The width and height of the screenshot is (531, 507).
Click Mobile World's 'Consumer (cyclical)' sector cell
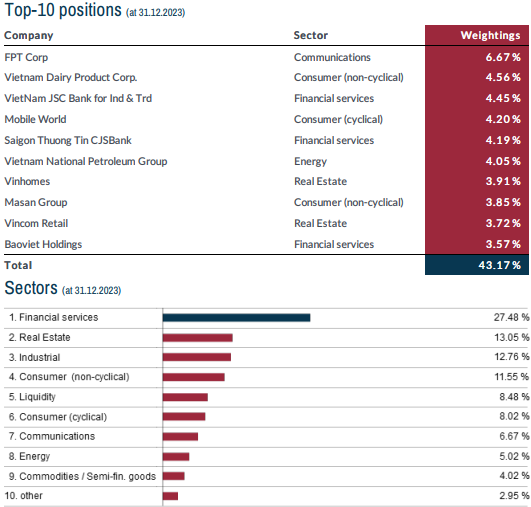pos(338,120)
